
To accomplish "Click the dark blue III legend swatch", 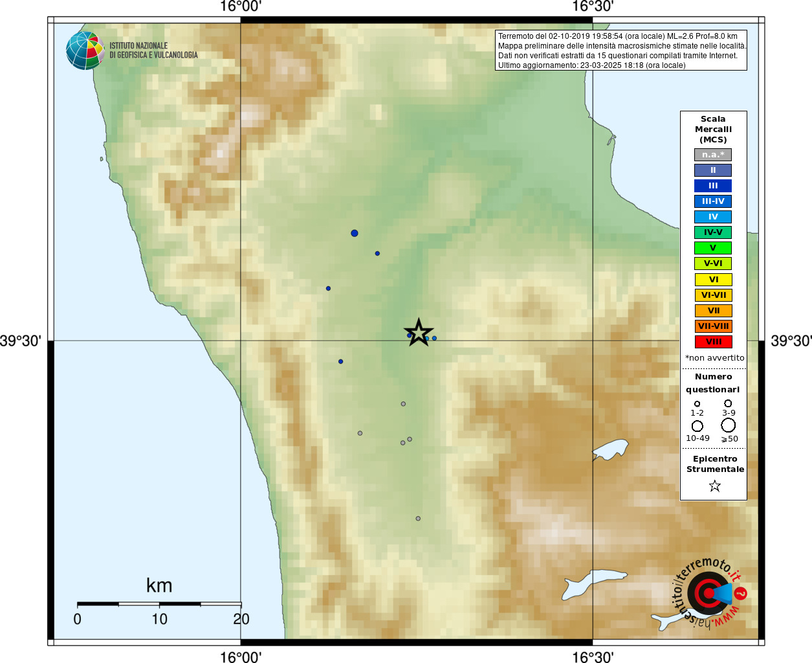I will 713,186.
